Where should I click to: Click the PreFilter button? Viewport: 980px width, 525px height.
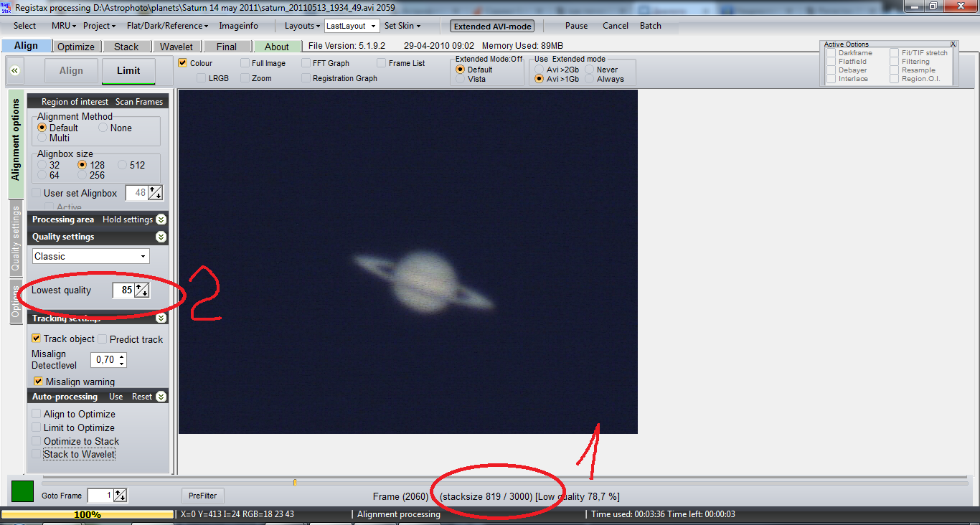[202, 496]
